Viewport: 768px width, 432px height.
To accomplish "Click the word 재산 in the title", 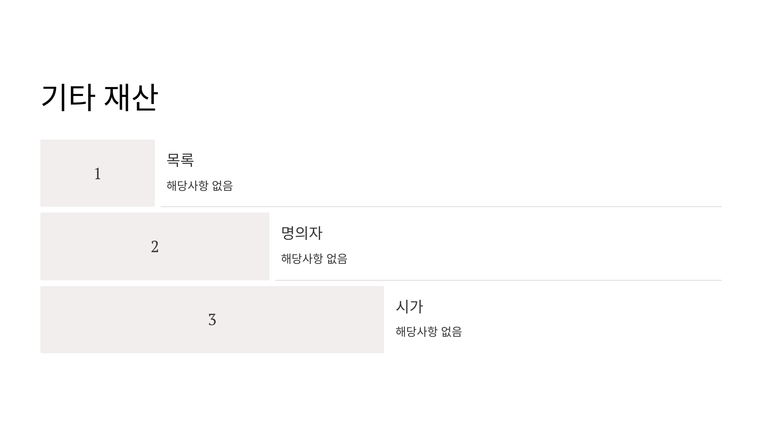I will [131, 98].
